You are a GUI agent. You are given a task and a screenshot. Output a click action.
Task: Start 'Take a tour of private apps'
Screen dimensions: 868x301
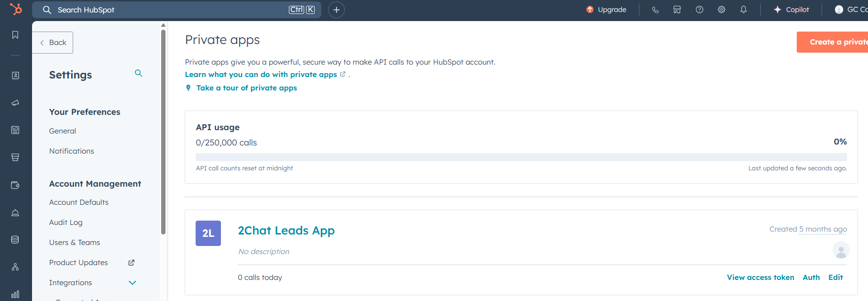coord(247,88)
